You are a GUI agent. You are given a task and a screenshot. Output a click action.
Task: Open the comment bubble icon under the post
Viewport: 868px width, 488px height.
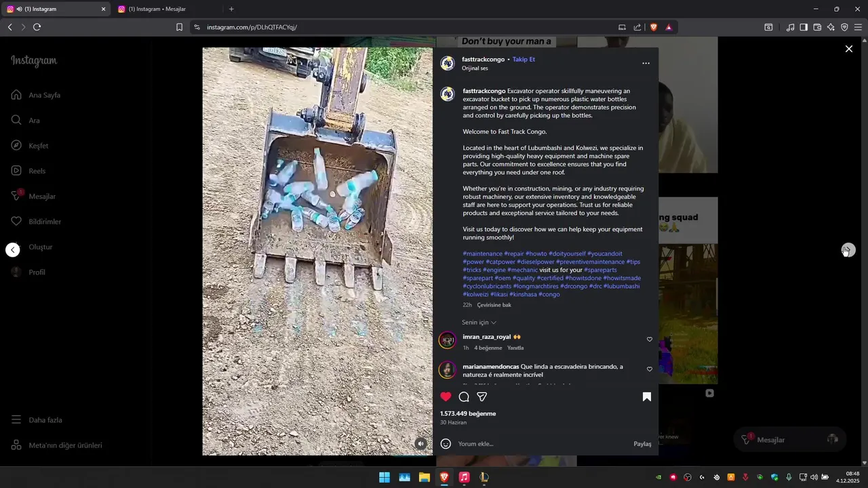pyautogui.click(x=464, y=396)
